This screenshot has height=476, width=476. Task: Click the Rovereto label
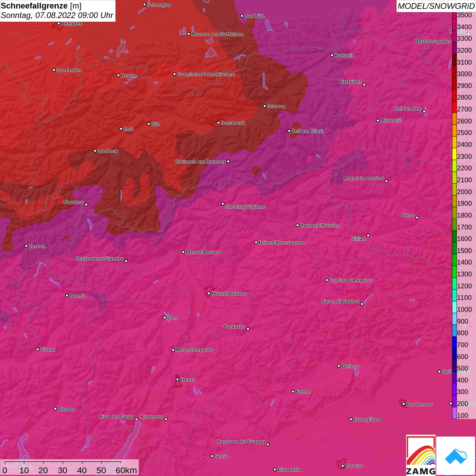(x=152, y=417)
